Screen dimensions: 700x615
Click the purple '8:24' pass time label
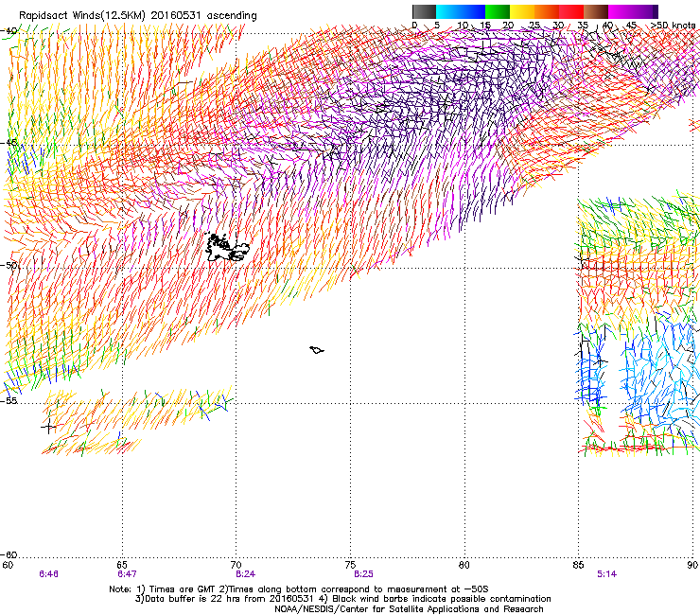246,574
